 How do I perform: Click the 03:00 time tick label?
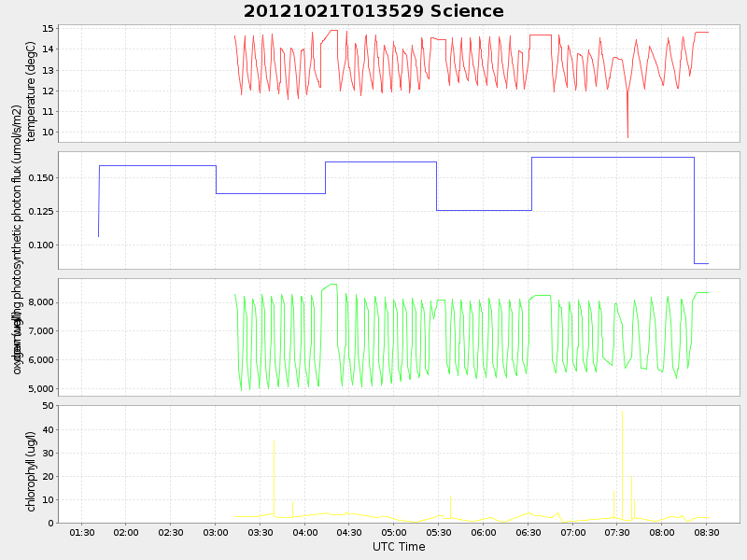(216, 532)
